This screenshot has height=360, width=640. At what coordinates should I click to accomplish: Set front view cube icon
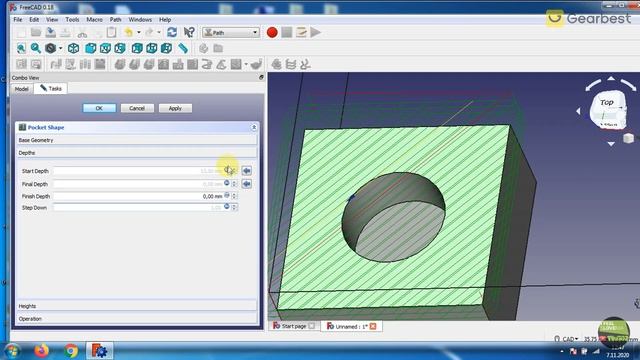tap(91, 48)
